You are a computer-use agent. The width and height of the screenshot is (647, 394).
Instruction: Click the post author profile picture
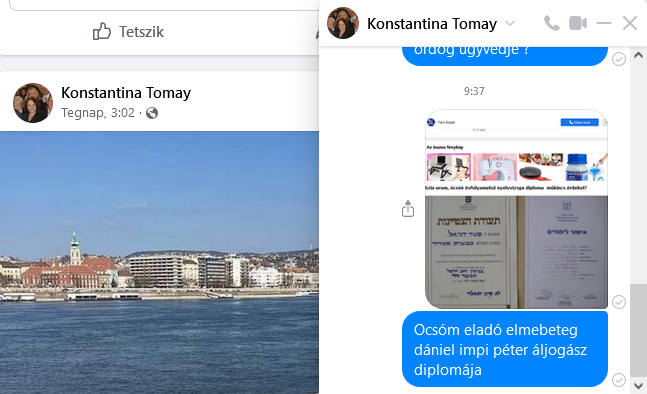(33, 103)
